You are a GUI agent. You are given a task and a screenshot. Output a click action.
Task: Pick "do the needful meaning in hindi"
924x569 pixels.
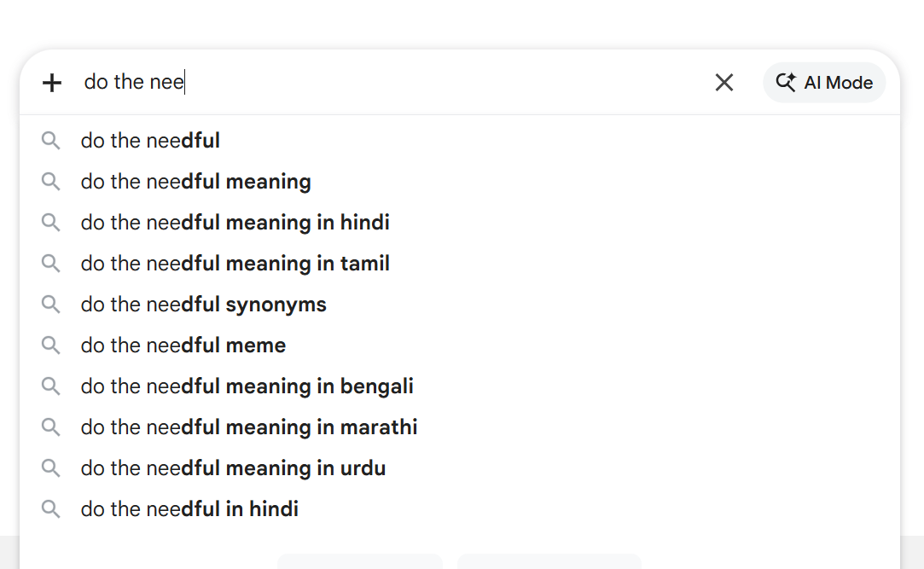pyautogui.click(x=235, y=223)
